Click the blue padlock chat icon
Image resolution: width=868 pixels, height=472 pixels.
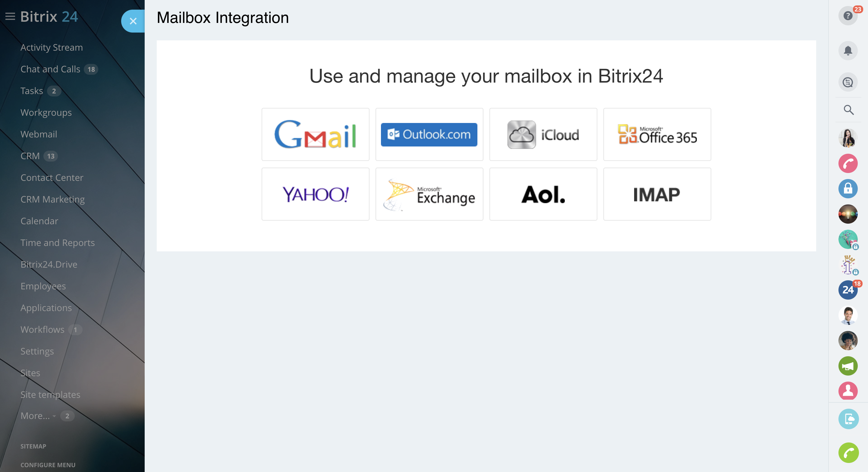848,189
